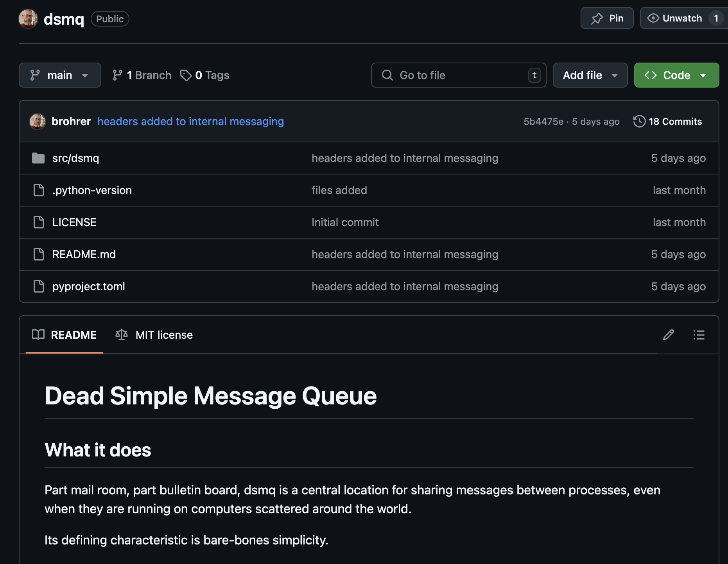Click the book icon next to README
Screen dimensions: 728x564
[39, 335]
